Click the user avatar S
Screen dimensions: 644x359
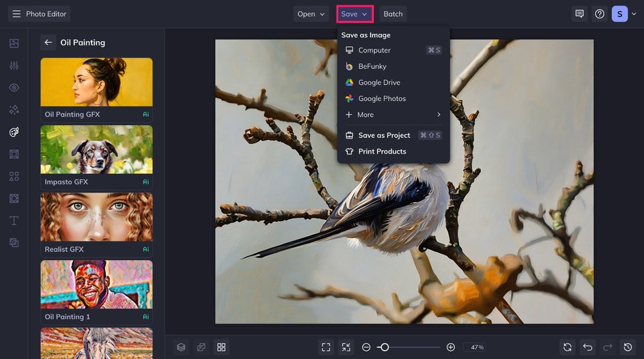(619, 14)
